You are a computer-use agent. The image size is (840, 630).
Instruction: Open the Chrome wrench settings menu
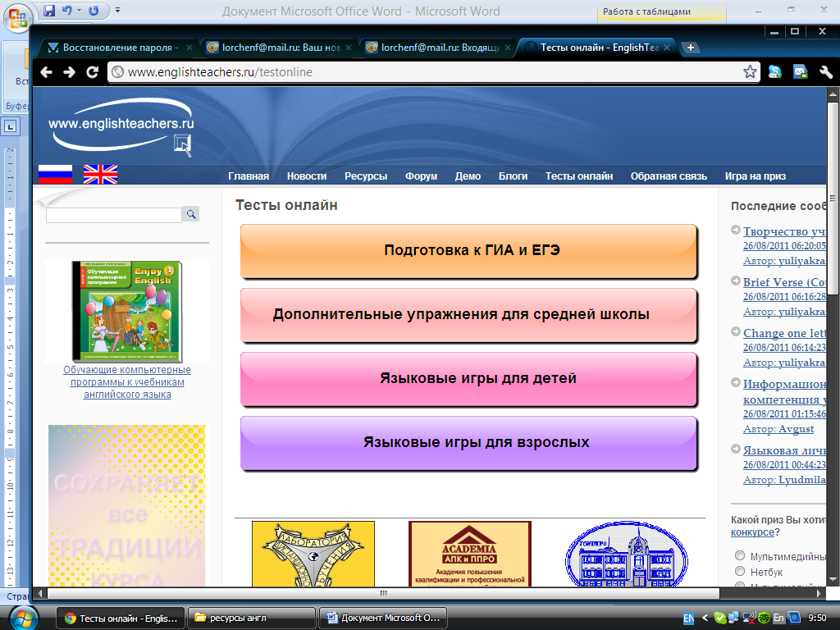(825, 72)
